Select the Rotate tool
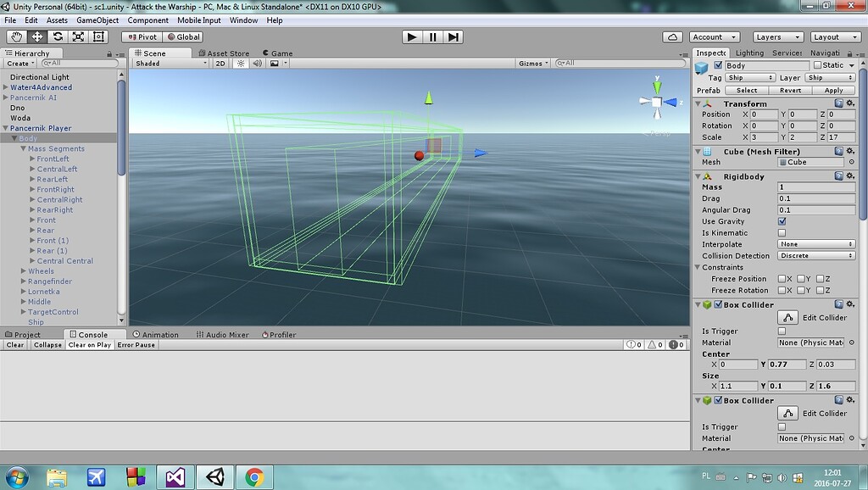The width and height of the screenshot is (868, 490). click(x=57, y=36)
